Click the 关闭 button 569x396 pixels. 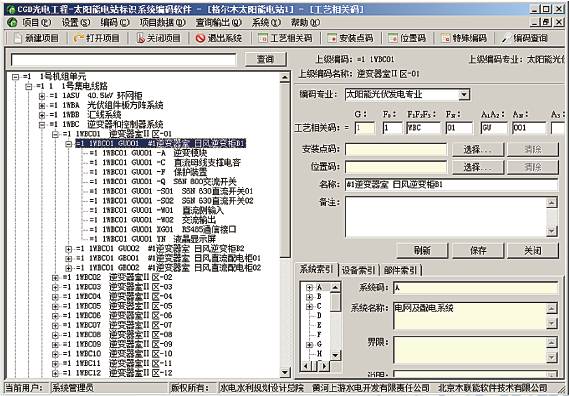pyautogui.click(x=533, y=250)
